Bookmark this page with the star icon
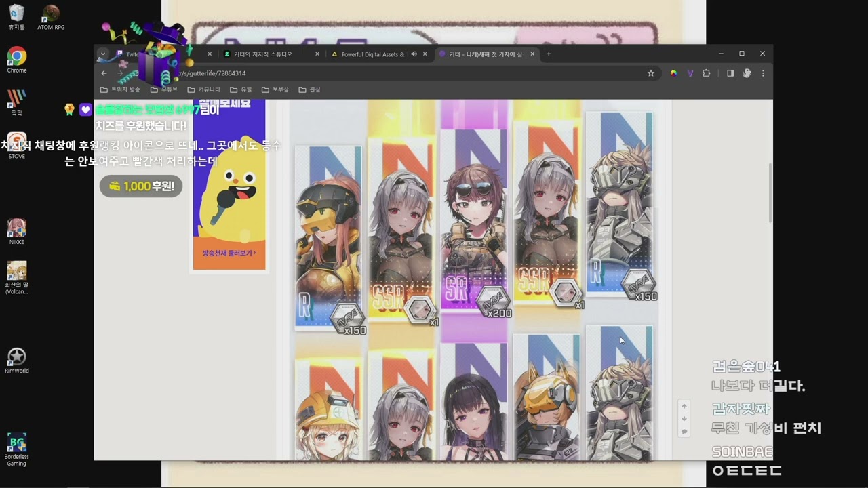 click(651, 73)
